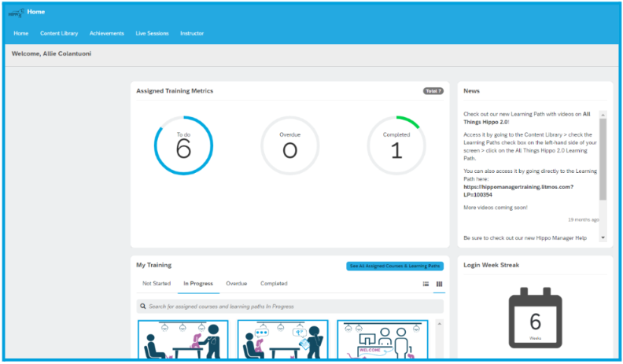Image resolution: width=623 pixels, height=364 pixels.
Task: Click the To do 6 progress circle
Action: tap(183, 145)
